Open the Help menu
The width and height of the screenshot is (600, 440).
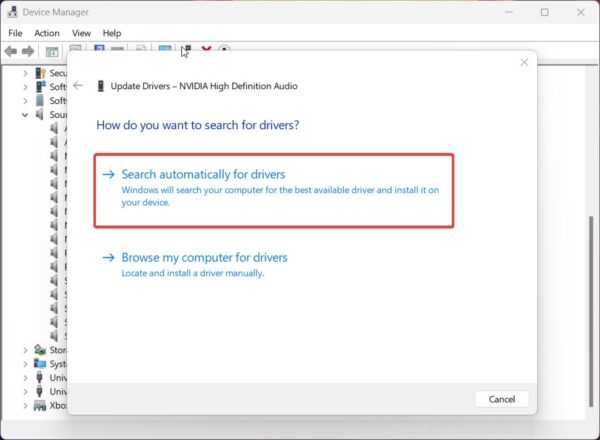pyautogui.click(x=112, y=33)
